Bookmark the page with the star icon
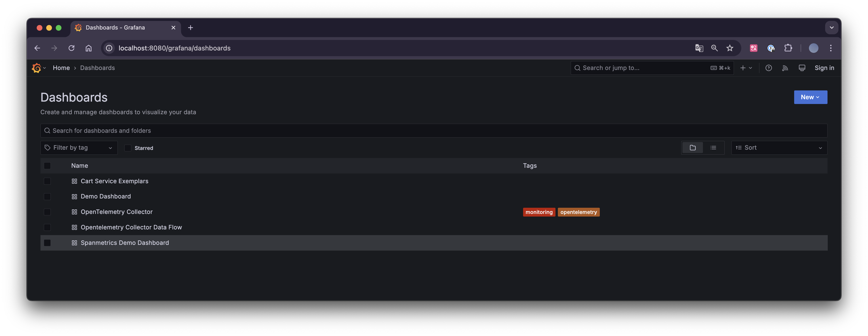 730,48
